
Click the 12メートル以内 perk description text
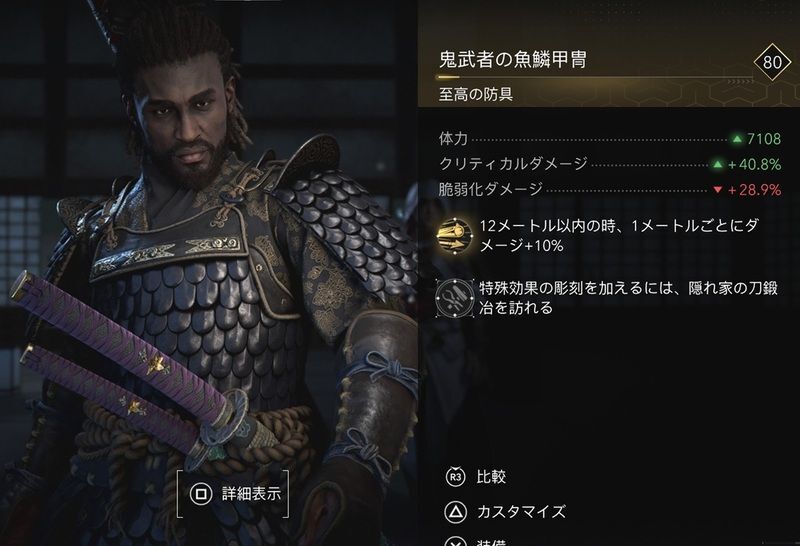pos(618,236)
